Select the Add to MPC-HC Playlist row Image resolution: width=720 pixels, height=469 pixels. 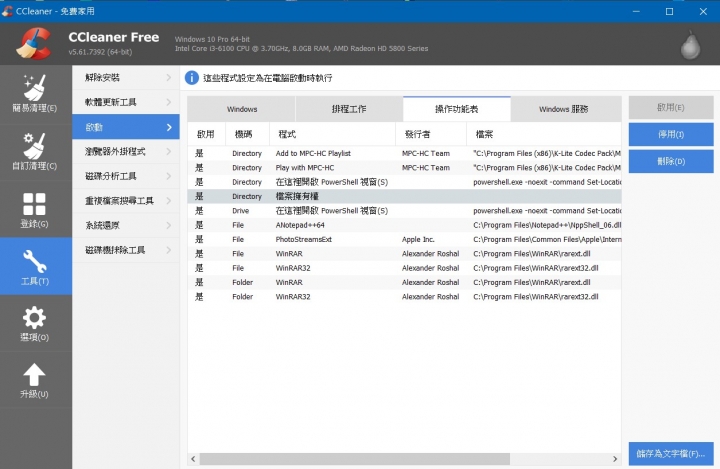[404, 153]
